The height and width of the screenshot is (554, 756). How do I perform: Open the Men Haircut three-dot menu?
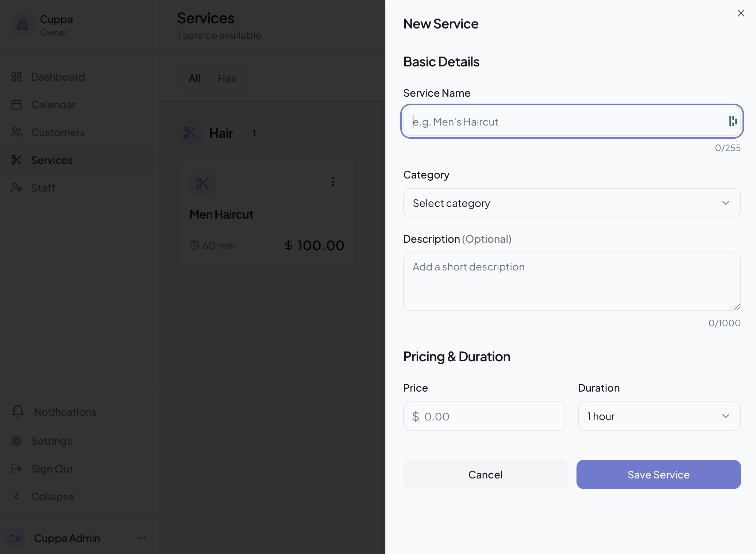333,182
